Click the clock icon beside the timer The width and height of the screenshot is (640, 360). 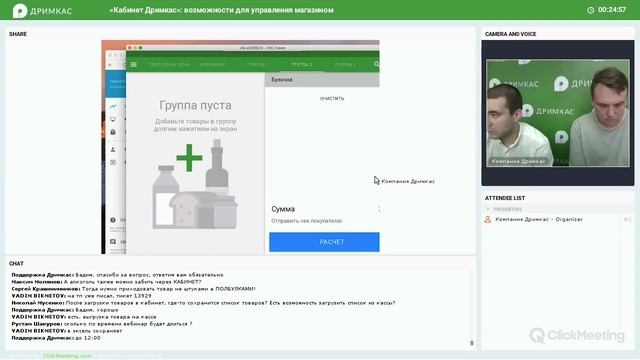(591, 10)
